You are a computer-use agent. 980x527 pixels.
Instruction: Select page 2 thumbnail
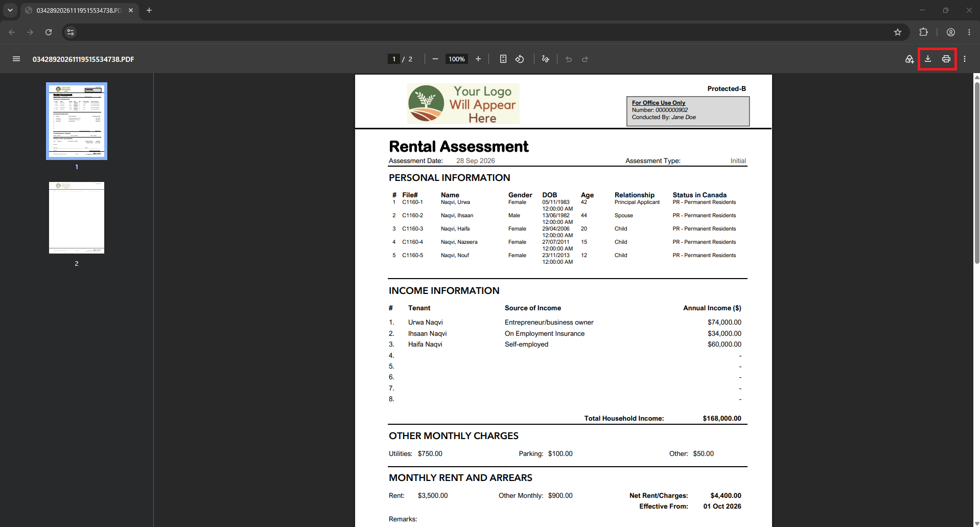point(77,218)
